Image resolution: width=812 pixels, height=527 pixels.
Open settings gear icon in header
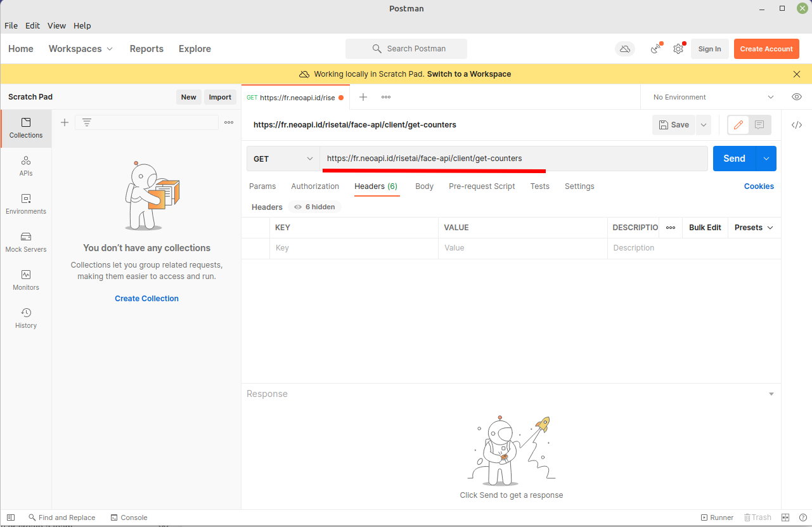(x=678, y=49)
